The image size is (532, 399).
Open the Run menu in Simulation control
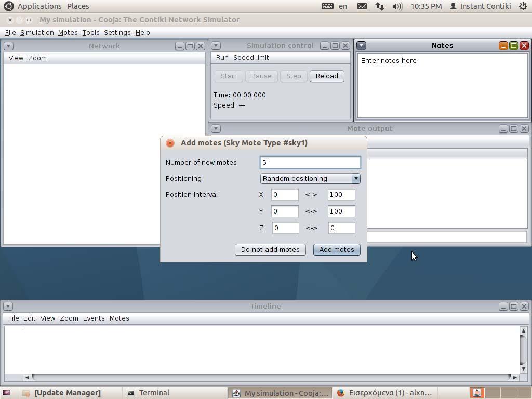click(222, 58)
